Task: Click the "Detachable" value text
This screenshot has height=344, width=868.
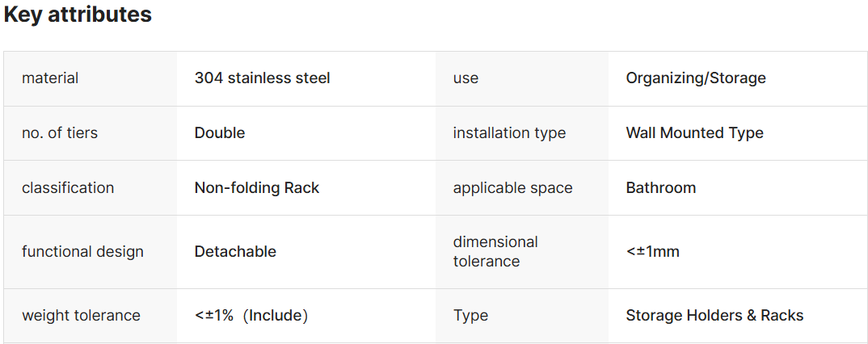Action: tap(235, 252)
